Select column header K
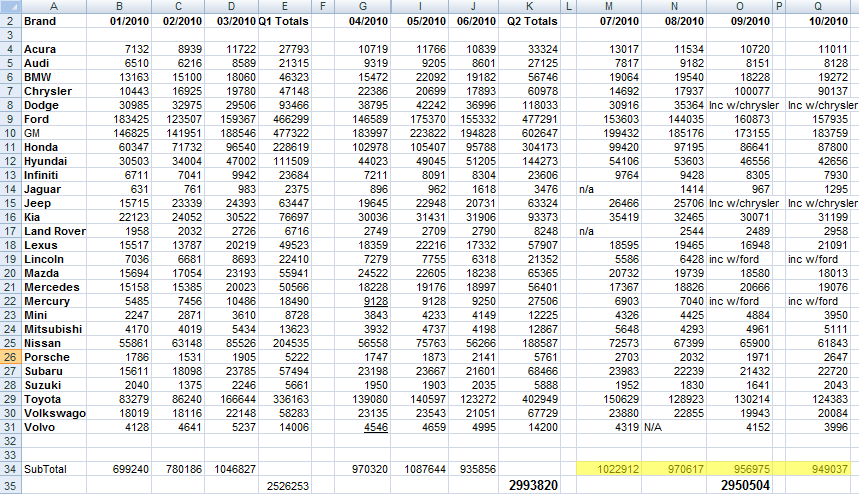 (x=529, y=7)
